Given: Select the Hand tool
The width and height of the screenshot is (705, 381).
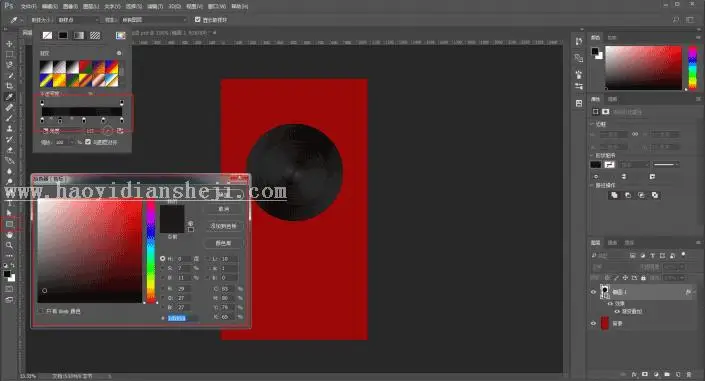Looking at the screenshot, I should 9,234.
